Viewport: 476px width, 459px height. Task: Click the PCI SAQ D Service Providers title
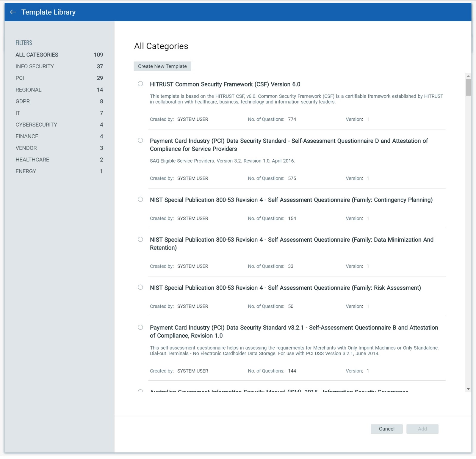[x=289, y=145]
